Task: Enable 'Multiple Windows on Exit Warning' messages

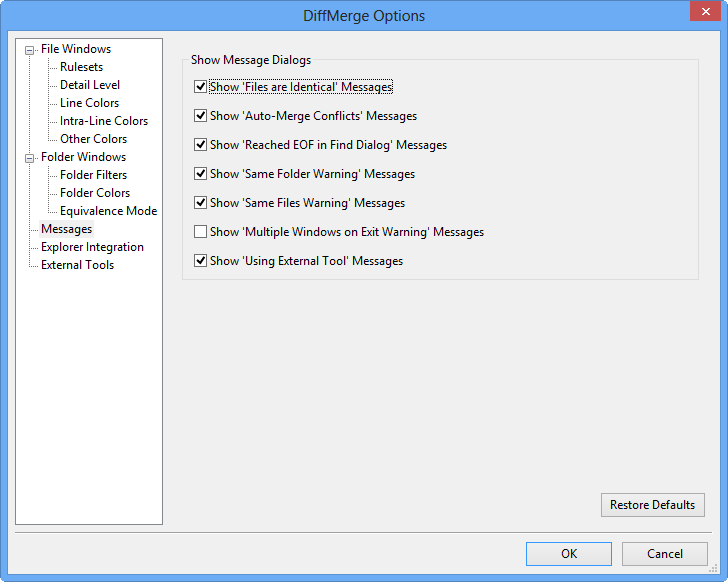Action: click(x=201, y=232)
